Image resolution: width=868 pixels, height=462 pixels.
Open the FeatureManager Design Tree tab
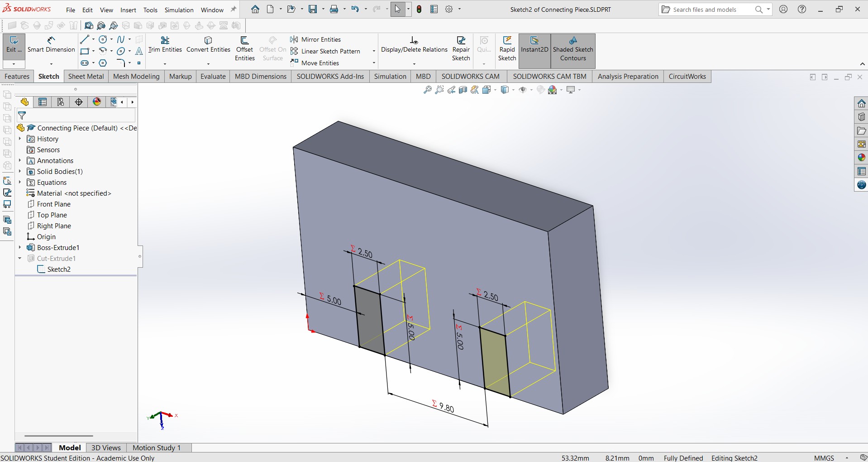[25, 102]
